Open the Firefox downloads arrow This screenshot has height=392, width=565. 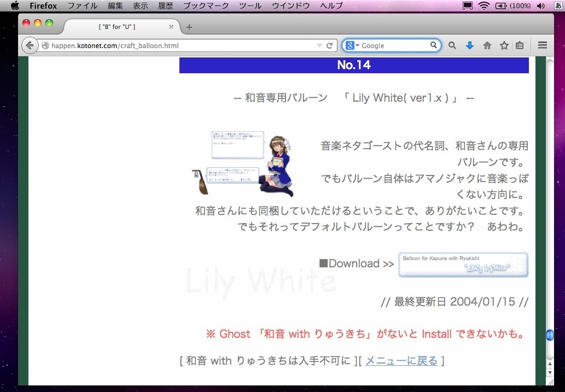pyautogui.click(x=469, y=46)
